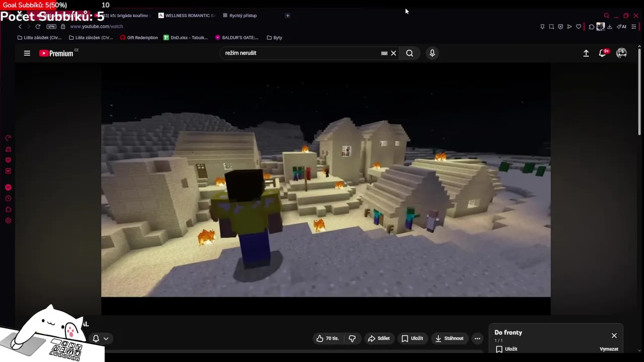
Task: Click the extension avatar icon in toolbar
Action: click(x=600, y=27)
